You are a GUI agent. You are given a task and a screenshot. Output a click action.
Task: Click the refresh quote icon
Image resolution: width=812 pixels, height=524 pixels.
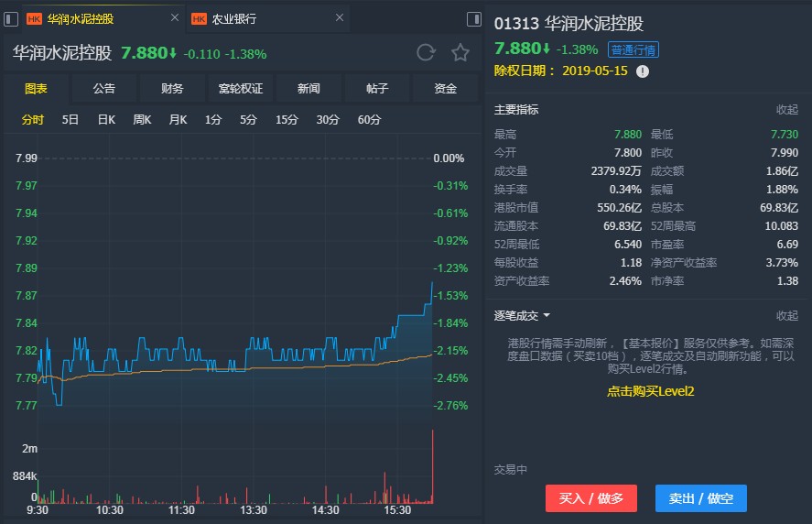click(426, 53)
